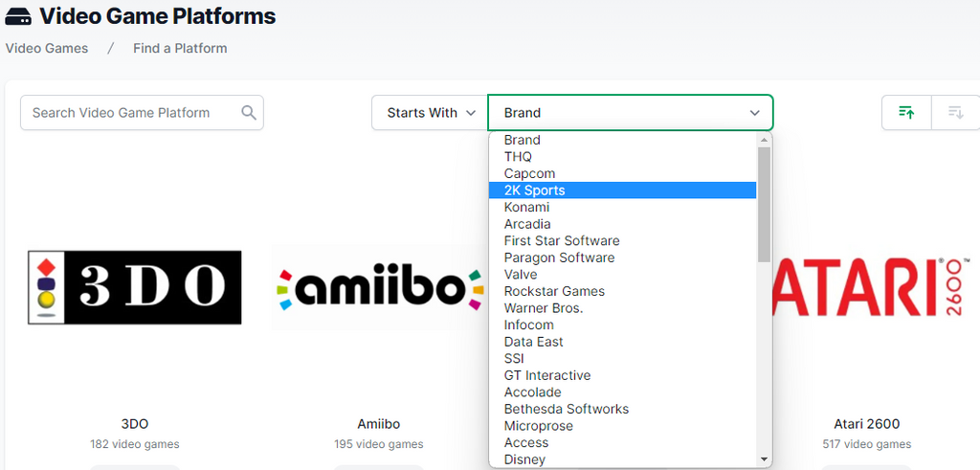Image resolution: width=980 pixels, height=470 pixels.
Task: Click the search magnifier icon
Action: click(249, 113)
